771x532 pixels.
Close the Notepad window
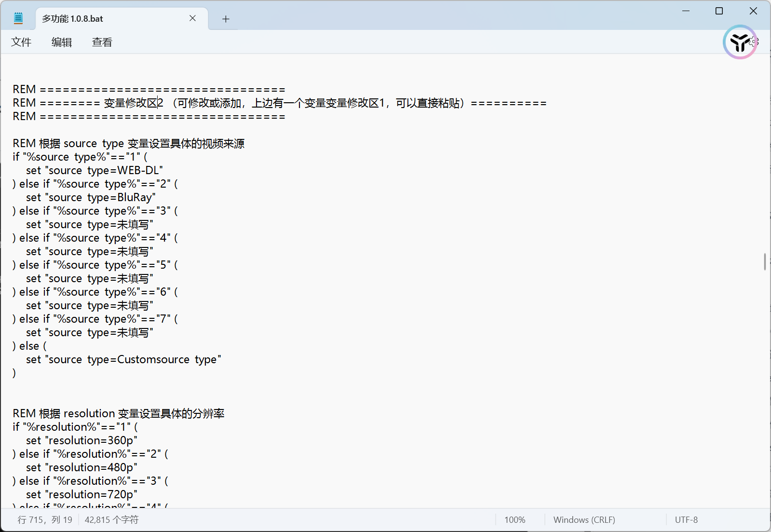pos(753,11)
